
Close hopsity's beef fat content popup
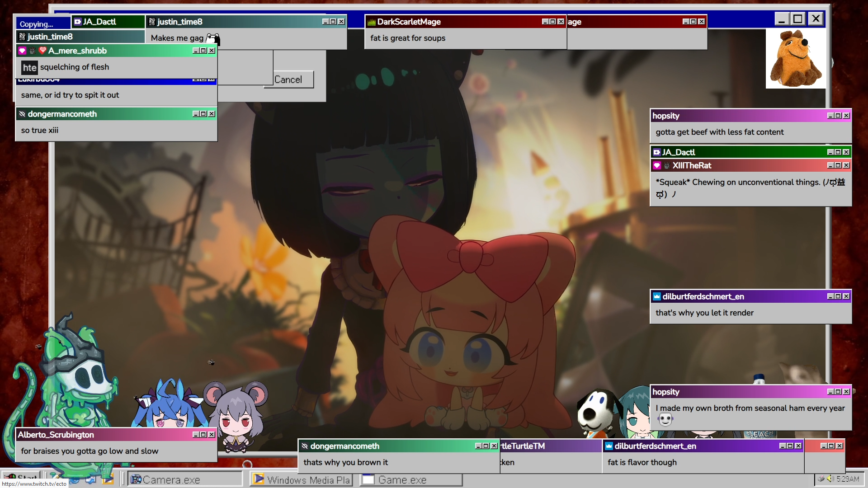point(846,116)
